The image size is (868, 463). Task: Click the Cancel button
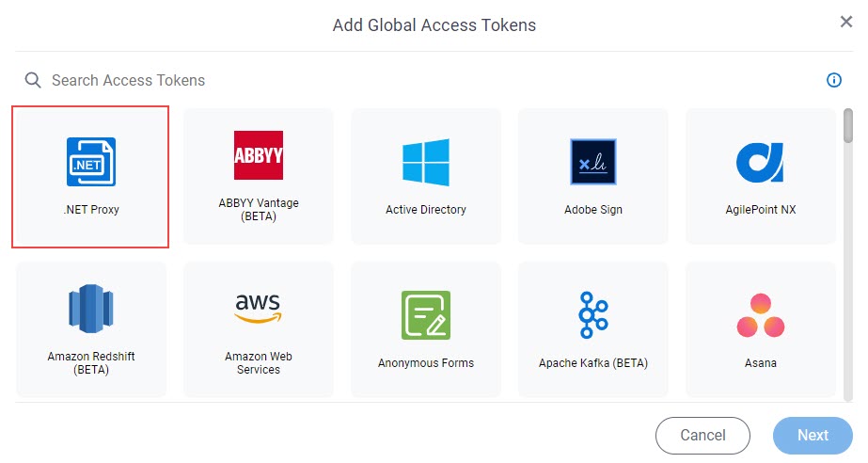(x=702, y=436)
